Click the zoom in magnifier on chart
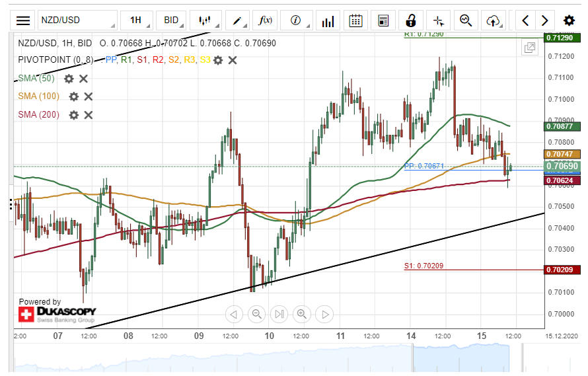Image resolution: width=588 pixels, height=376 pixels. (302, 315)
